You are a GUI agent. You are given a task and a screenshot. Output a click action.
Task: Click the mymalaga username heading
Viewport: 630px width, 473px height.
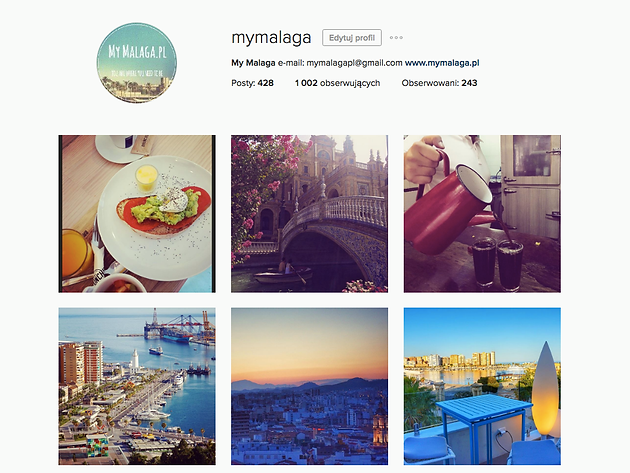click(x=271, y=38)
